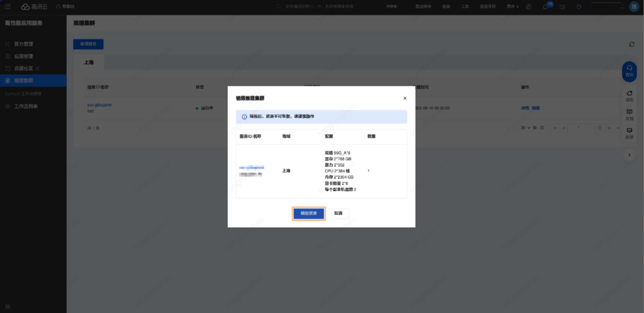The width and height of the screenshot is (644, 313).
Task: Select the 上海 region tab
Action: (x=89, y=62)
